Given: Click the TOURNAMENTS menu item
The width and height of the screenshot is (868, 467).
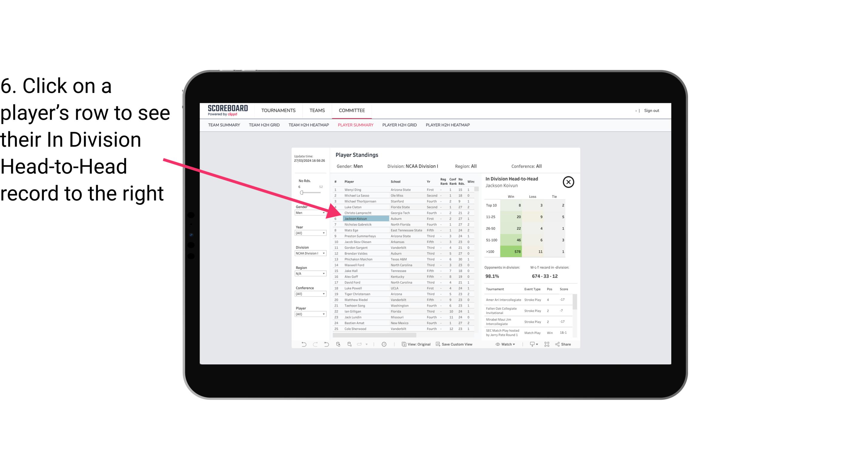Looking at the screenshot, I should point(278,110).
